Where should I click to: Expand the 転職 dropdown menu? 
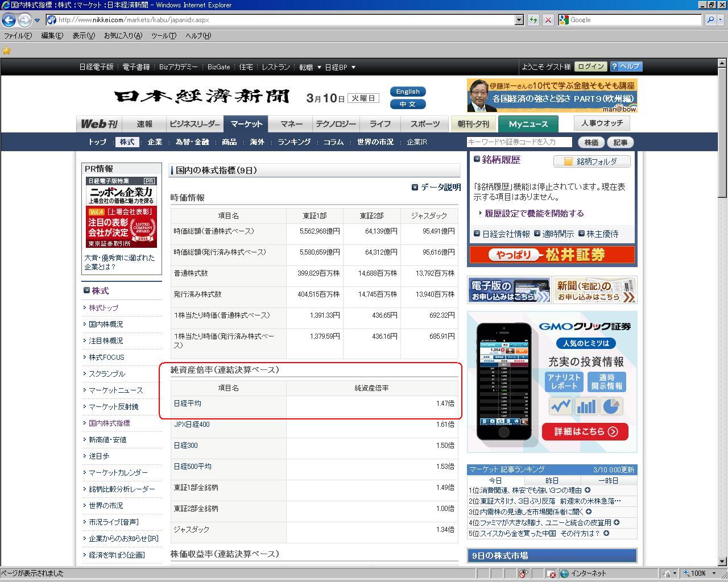point(319,67)
